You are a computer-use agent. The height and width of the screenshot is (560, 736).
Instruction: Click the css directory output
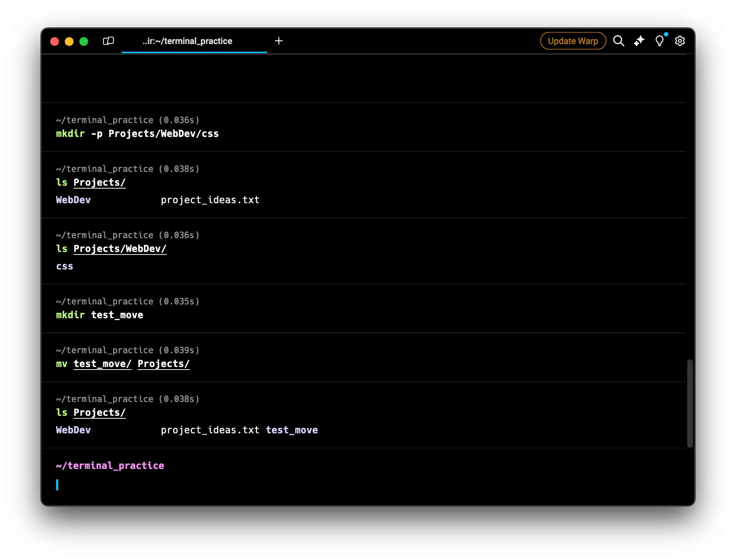pyautogui.click(x=65, y=267)
